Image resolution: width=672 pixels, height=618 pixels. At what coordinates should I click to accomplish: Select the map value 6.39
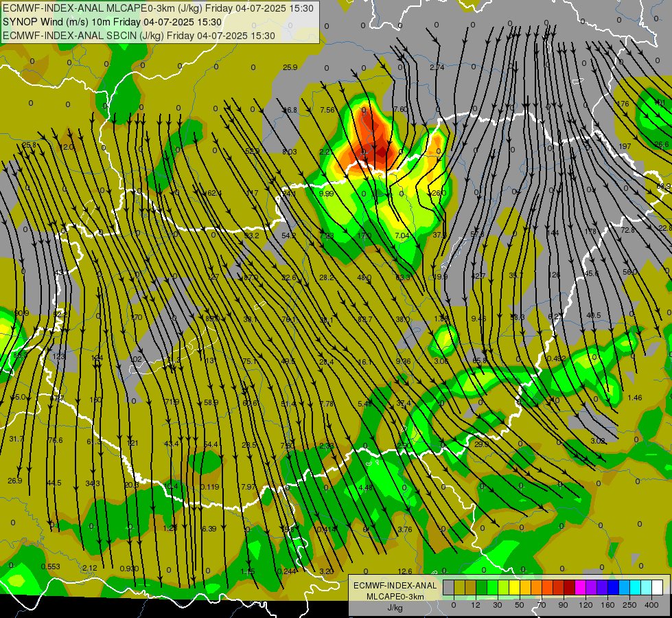click(209, 529)
